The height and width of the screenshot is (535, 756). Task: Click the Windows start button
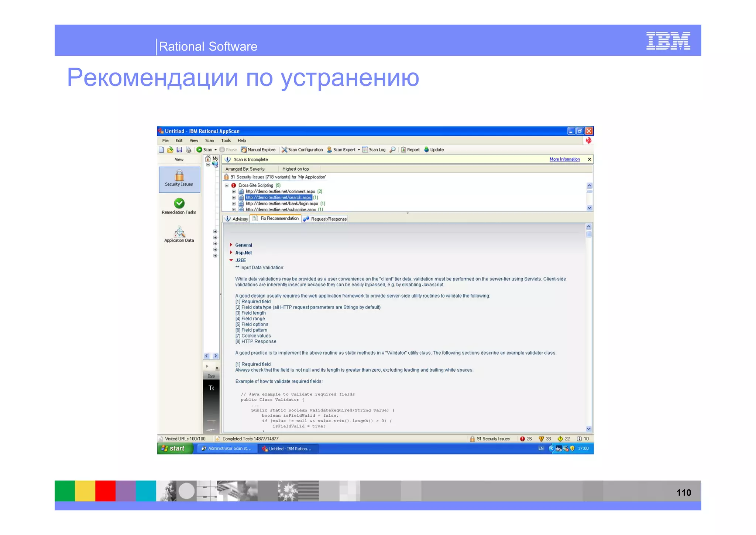175,449
